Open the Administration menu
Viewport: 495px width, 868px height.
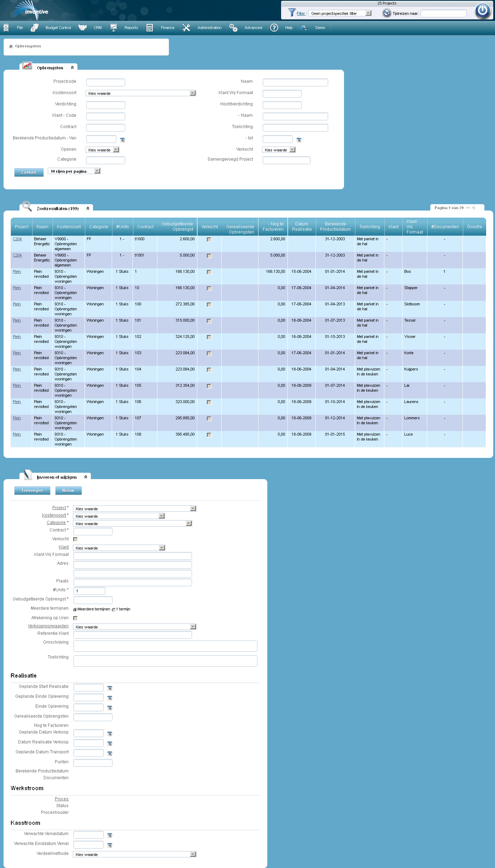pos(209,28)
